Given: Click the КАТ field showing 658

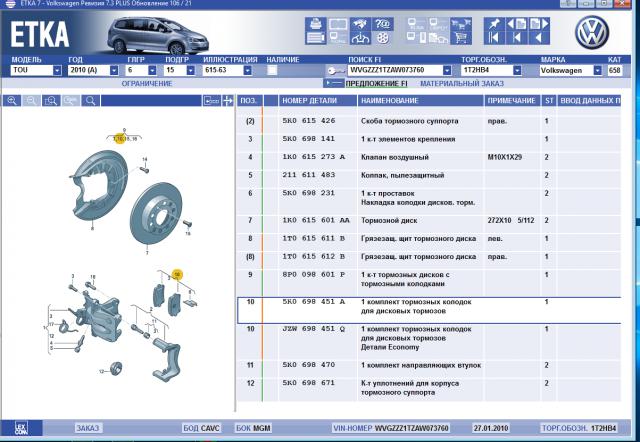Looking at the screenshot, I should tap(615, 70).
